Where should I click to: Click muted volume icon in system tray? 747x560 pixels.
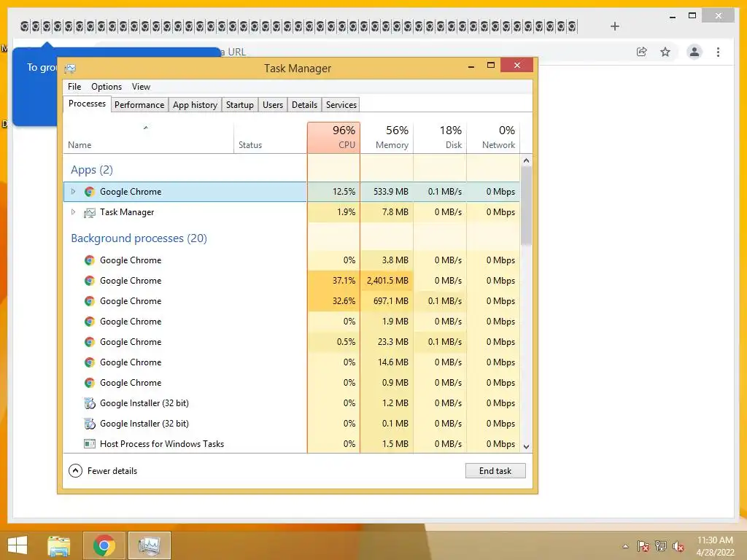tap(678, 546)
